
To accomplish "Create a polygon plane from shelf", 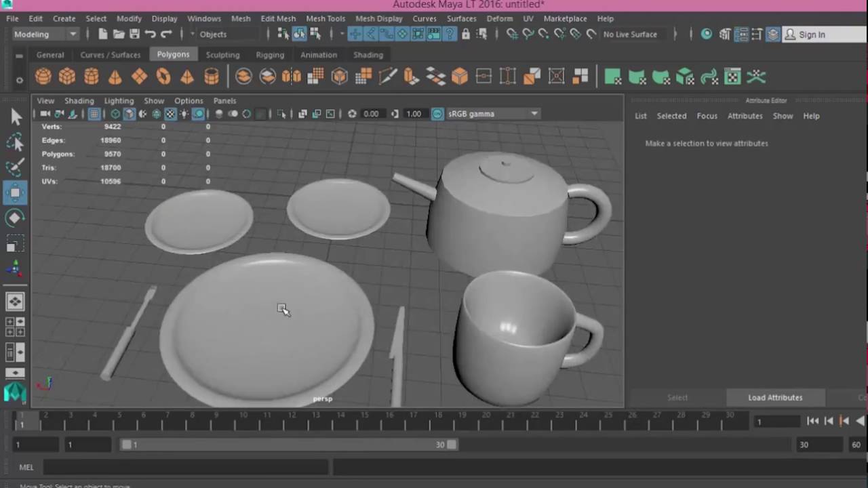I will (140, 77).
